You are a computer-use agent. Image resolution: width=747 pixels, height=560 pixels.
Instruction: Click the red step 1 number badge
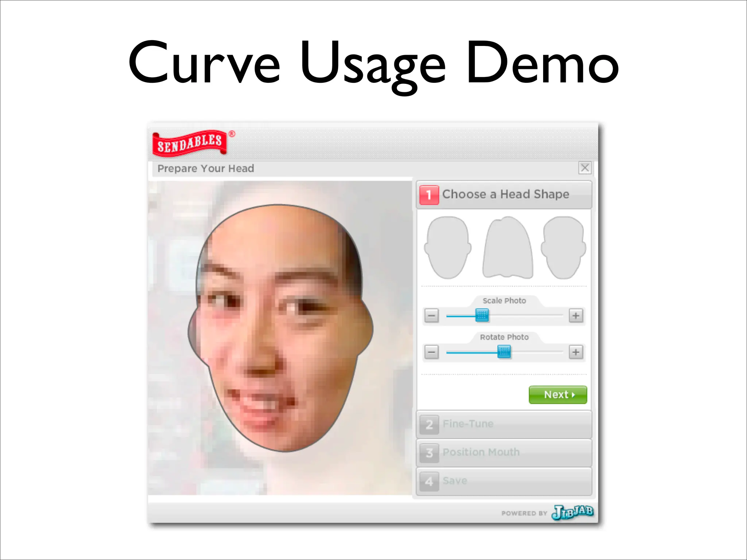coord(429,195)
